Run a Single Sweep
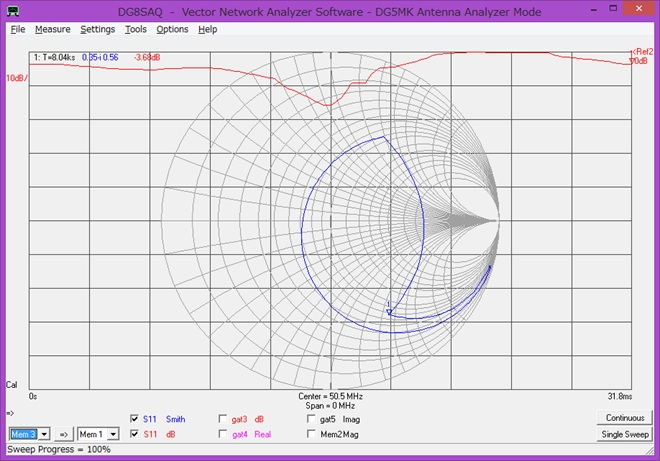This screenshot has height=461, width=660. [625, 434]
